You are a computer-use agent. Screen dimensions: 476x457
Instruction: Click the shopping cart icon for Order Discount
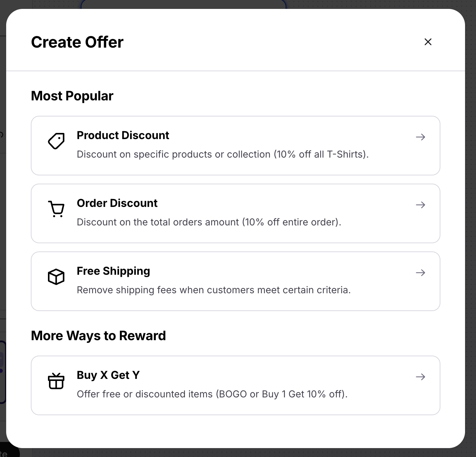click(x=56, y=208)
